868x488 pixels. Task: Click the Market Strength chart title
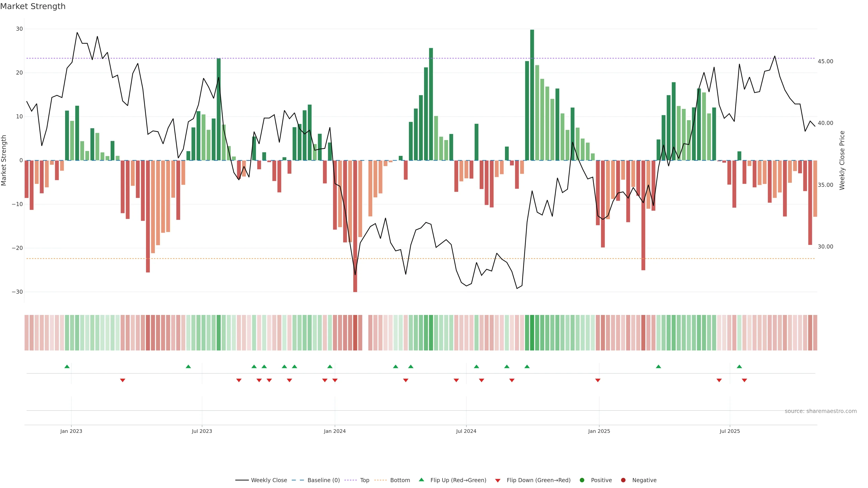point(33,6)
